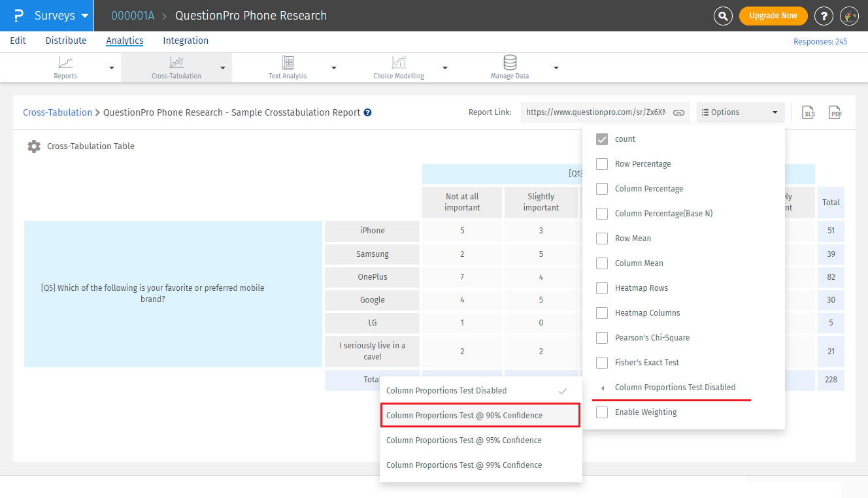Toggle the Heatmap Rows checkbox

tap(602, 288)
